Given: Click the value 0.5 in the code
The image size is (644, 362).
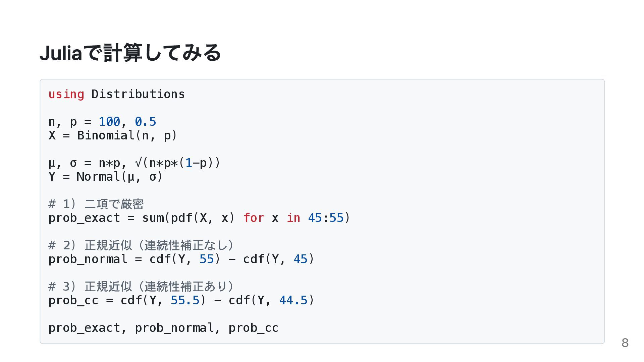Looking at the screenshot, I should click(145, 122).
